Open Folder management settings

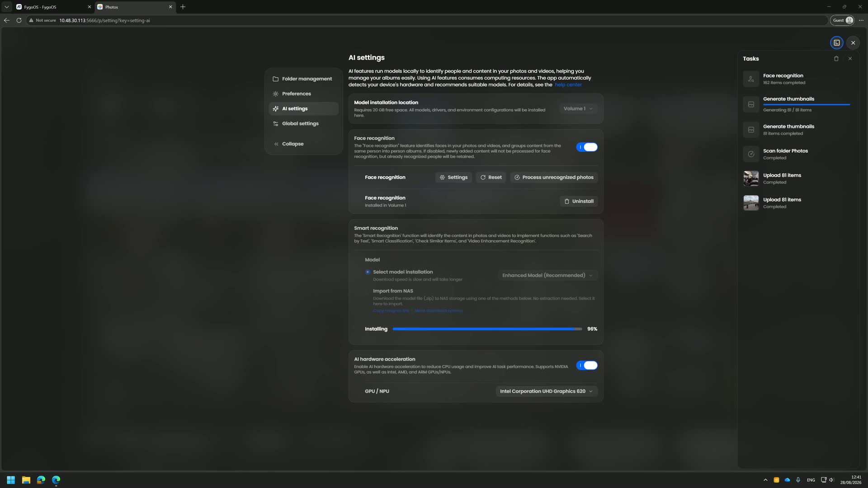(303, 79)
